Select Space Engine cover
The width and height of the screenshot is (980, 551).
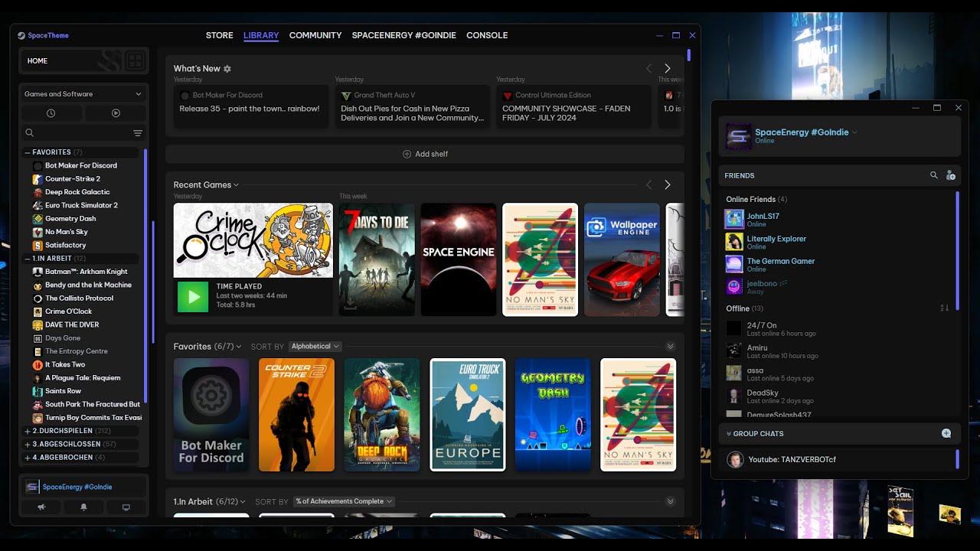(459, 259)
